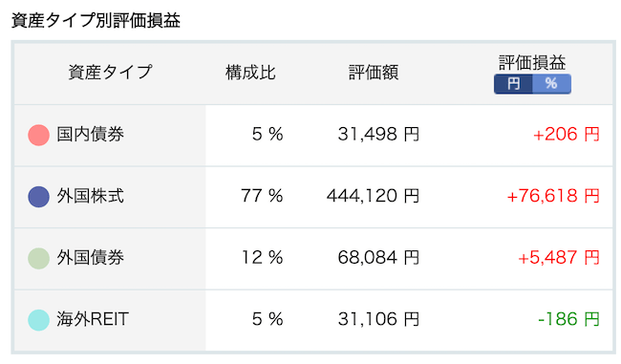
Task: Click the +5,487 円 gain value
Action: [559, 258]
